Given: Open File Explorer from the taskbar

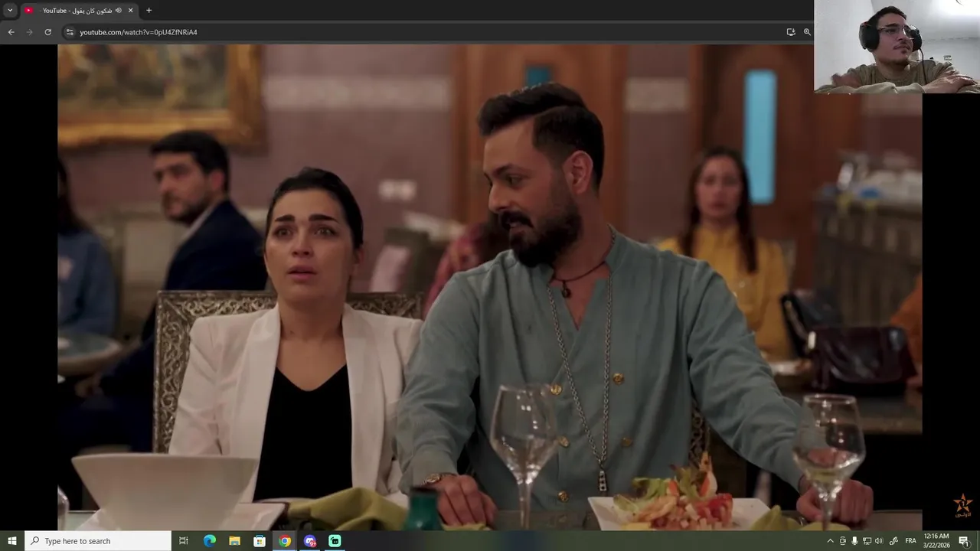Looking at the screenshot, I should tap(235, 541).
